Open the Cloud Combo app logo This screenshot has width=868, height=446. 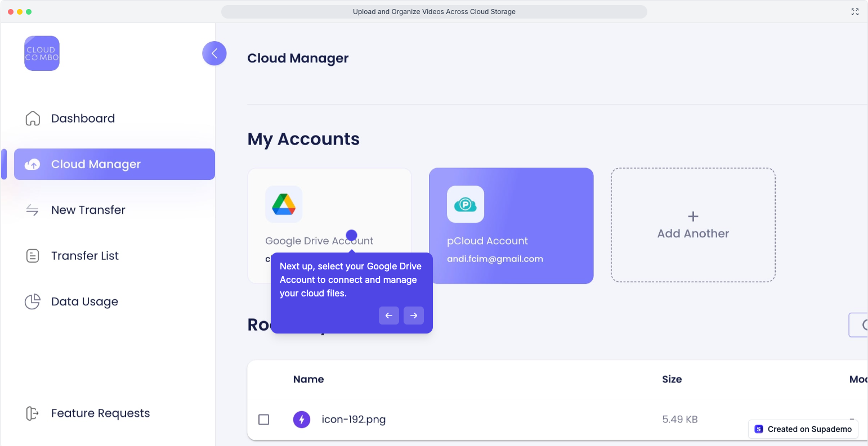(42, 53)
